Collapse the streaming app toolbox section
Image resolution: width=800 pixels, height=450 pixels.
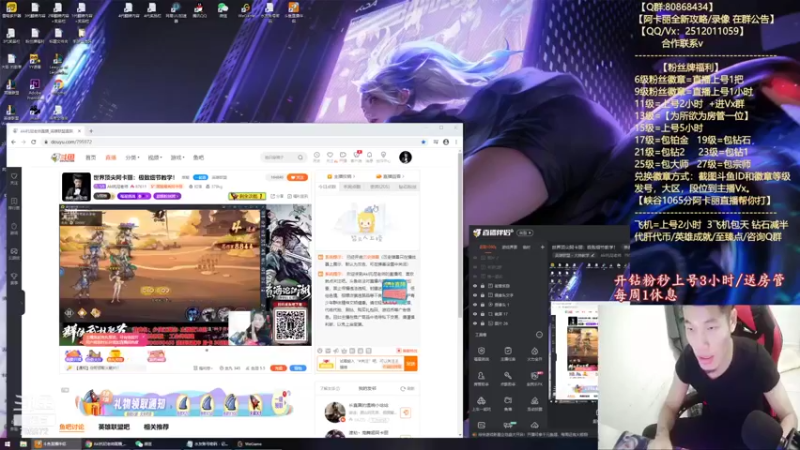[x=539, y=335]
